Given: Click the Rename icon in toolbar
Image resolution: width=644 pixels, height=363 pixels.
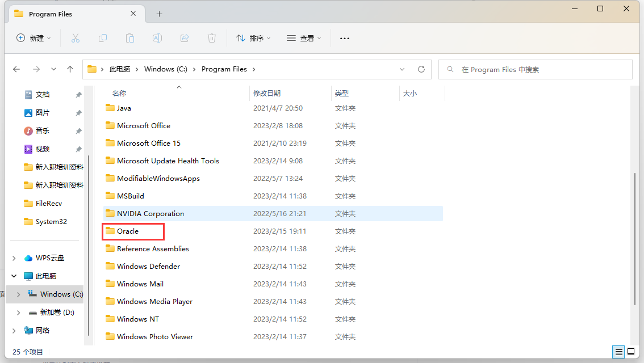Looking at the screenshot, I should click(x=157, y=38).
